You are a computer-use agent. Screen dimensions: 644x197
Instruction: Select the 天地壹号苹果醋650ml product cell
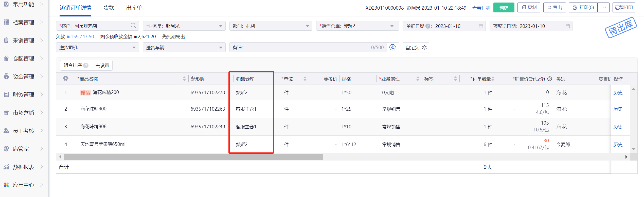click(103, 144)
